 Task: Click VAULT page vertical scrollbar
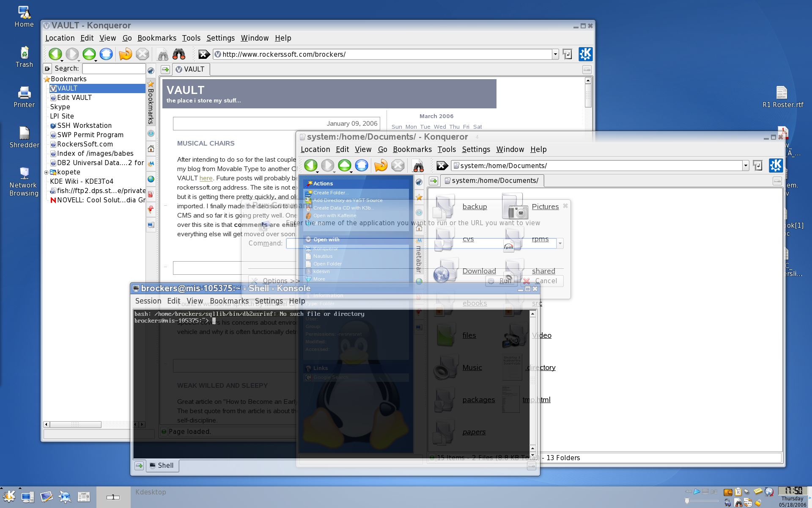588,96
